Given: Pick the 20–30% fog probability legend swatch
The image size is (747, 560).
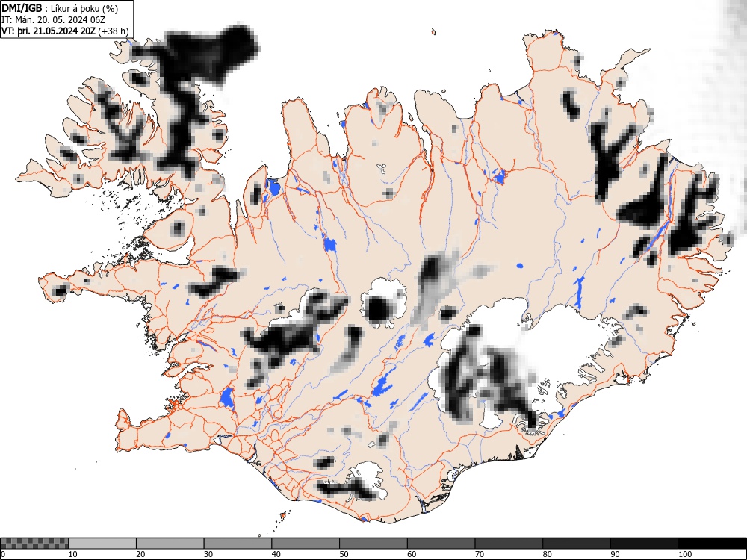Looking at the screenshot, I should tap(170, 544).
